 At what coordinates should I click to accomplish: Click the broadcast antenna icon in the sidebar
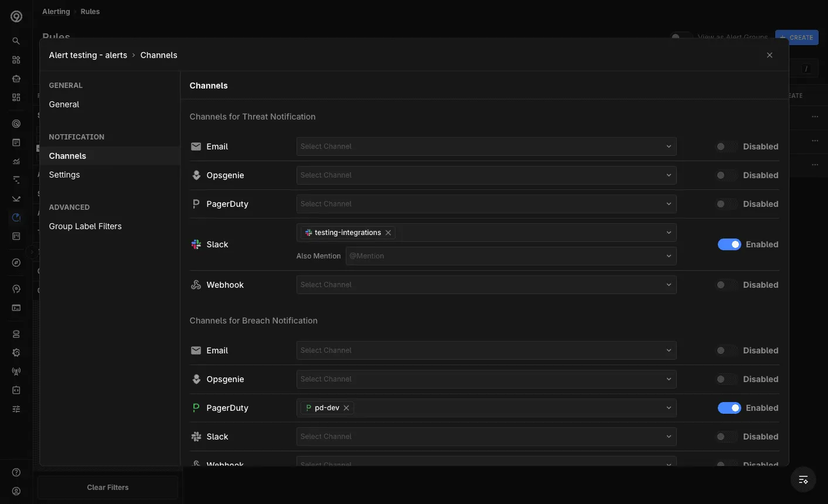(x=16, y=372)
